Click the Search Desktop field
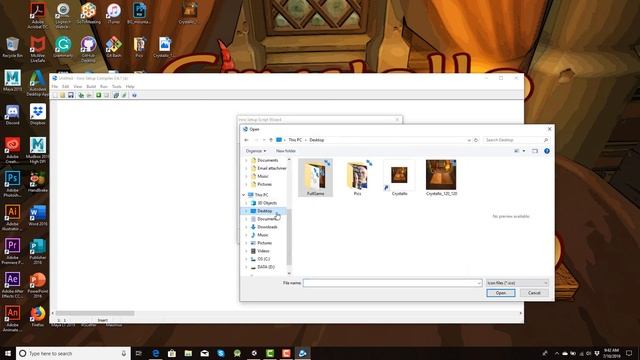Screen dimensions: 640x360 coord(516,140)
